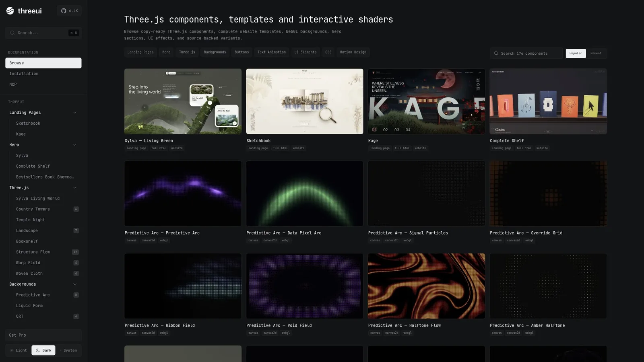Filter by Backgrounds tag
644x362 pixels.
pyautogui.click(x=215, y=52)
